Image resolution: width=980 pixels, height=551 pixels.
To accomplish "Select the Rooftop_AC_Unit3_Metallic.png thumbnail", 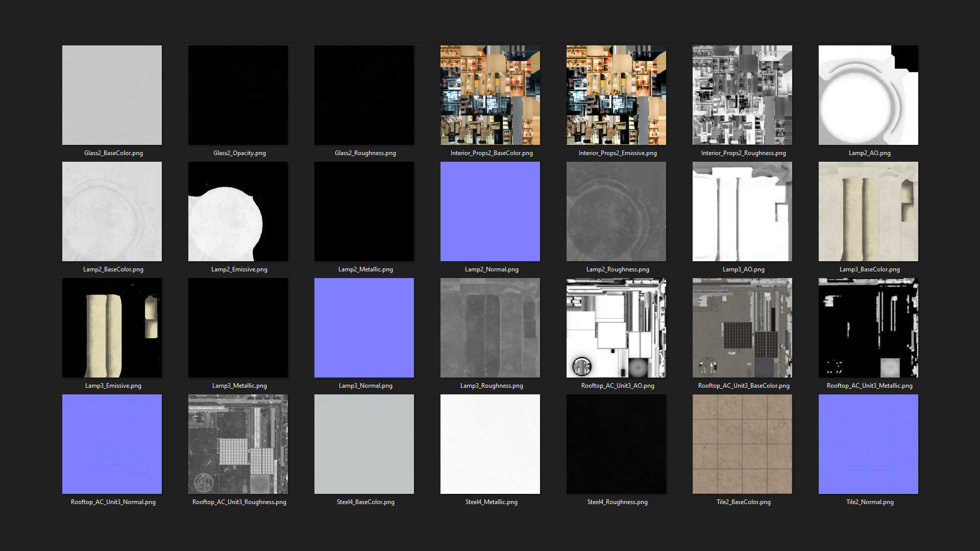I will coord(868,328).
